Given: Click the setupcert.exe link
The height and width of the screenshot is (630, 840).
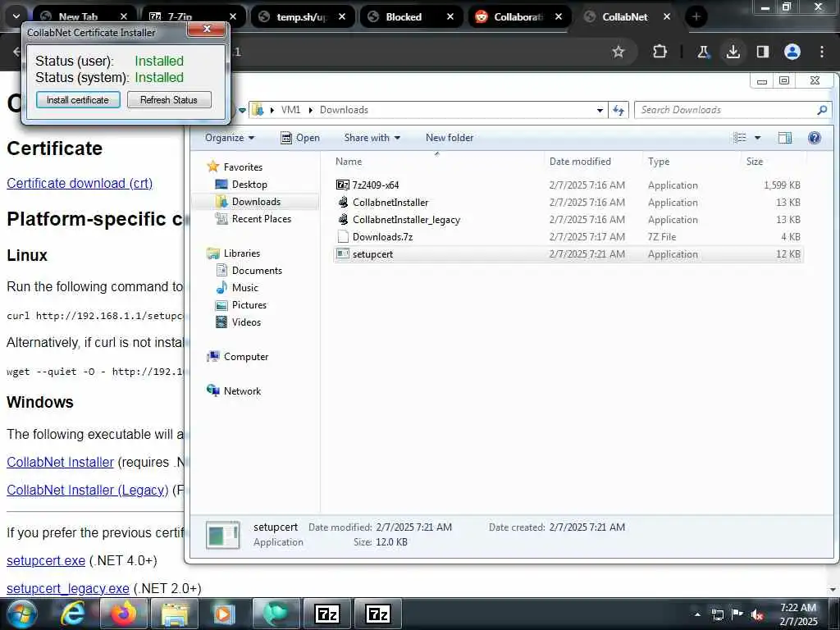Looking at the screenshot, I should [x=46, y=561].
